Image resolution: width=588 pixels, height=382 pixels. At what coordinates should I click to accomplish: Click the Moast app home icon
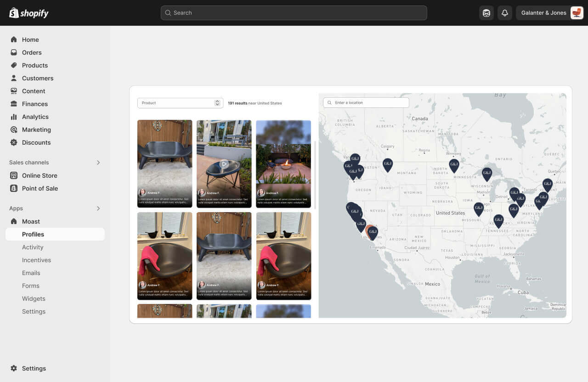(14, 221)
